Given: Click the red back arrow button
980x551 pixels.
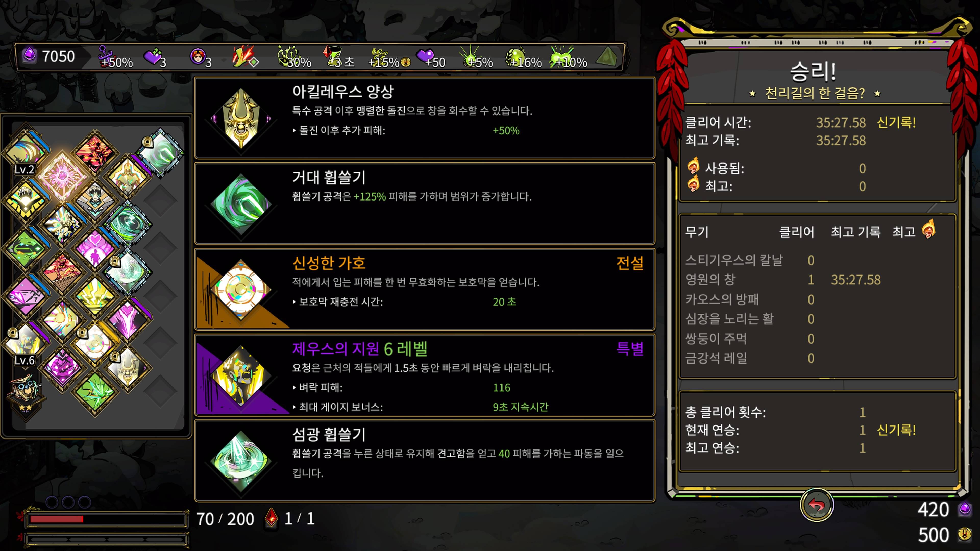Looking at the screenshot, I should [816, 505].
